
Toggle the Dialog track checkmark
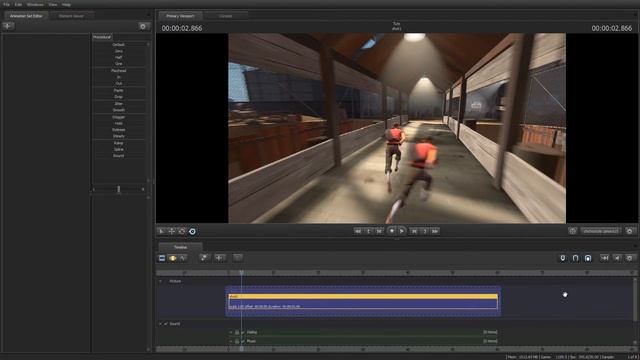pos(243,332)
